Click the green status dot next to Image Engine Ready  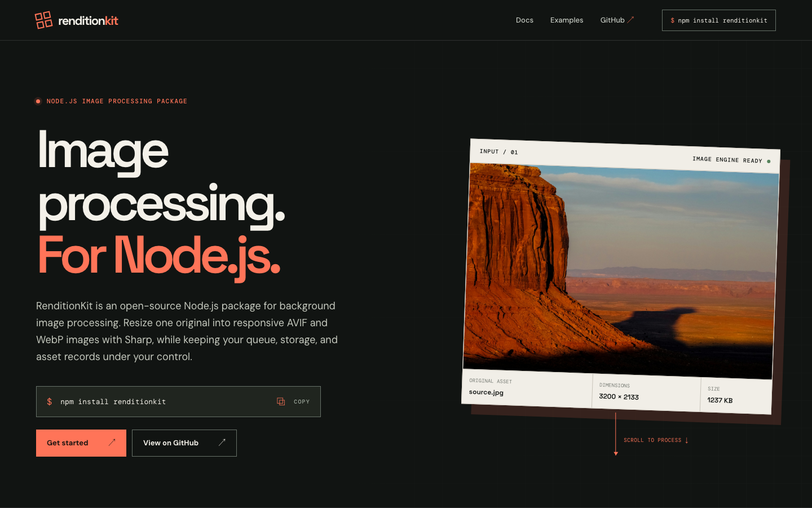pyautogui.click(x=769, y=161)
